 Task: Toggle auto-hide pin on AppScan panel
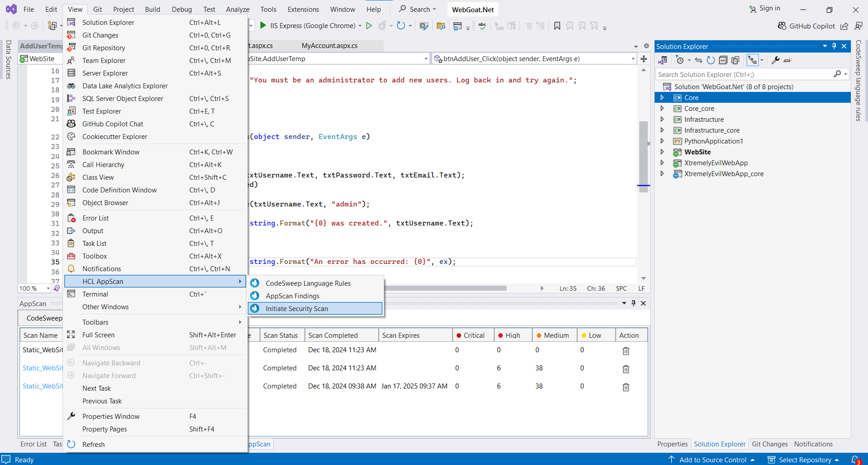coord(634,303)
